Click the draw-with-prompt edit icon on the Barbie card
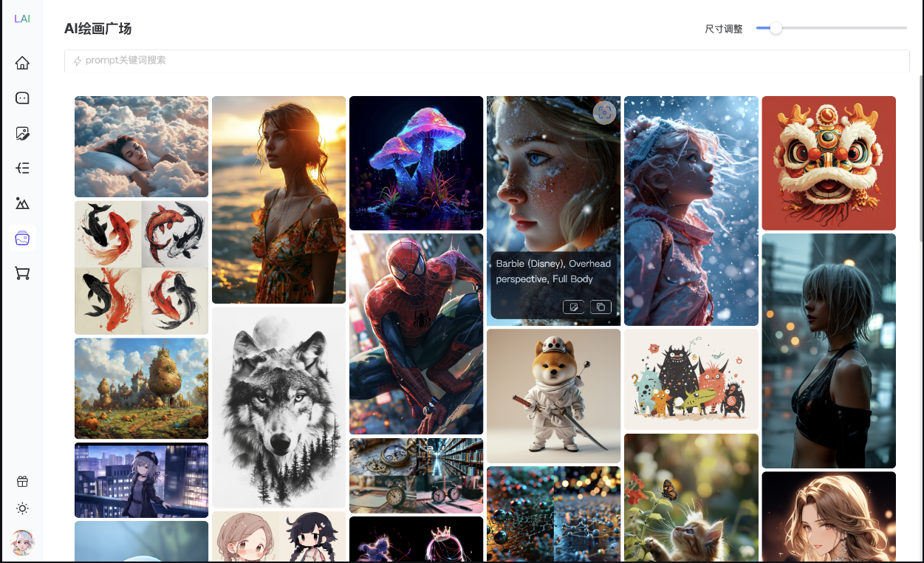Image resolution: width=924 pixels, height=563 pixels. tap(573, 307)
